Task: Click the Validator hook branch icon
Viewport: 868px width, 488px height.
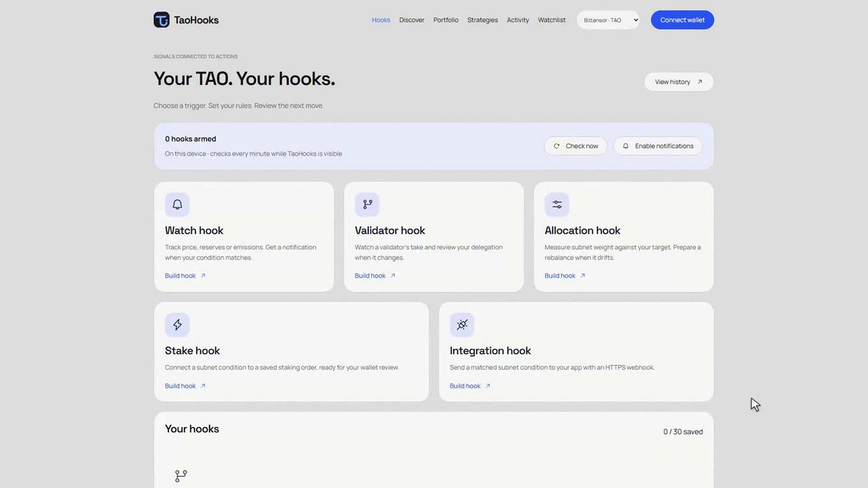Action: coord(367,205)
